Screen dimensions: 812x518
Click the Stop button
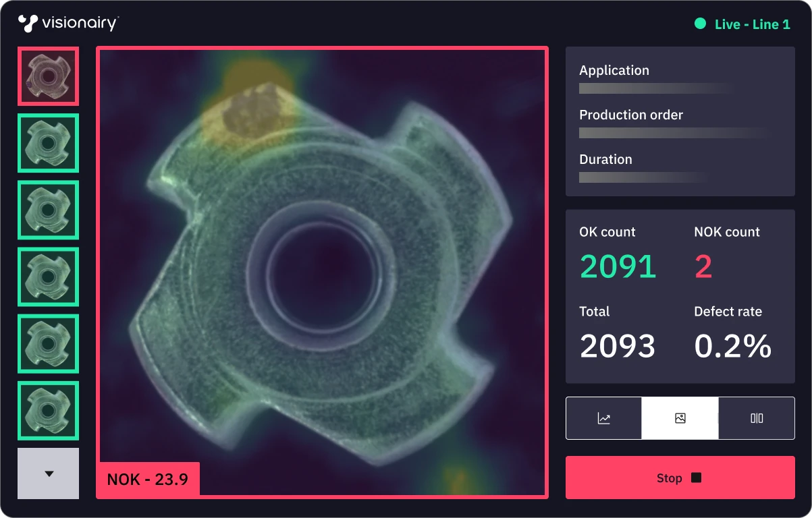pyautogui.click(x=680, y=478)
